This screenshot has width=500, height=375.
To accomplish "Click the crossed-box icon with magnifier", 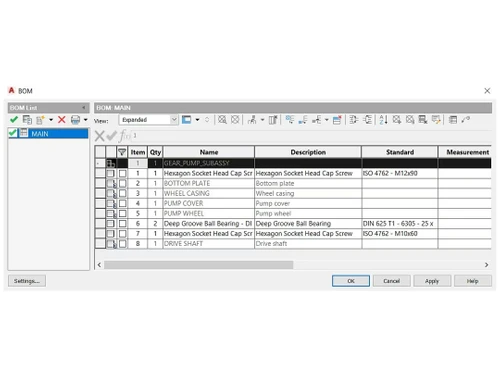I will coord(222,120).
